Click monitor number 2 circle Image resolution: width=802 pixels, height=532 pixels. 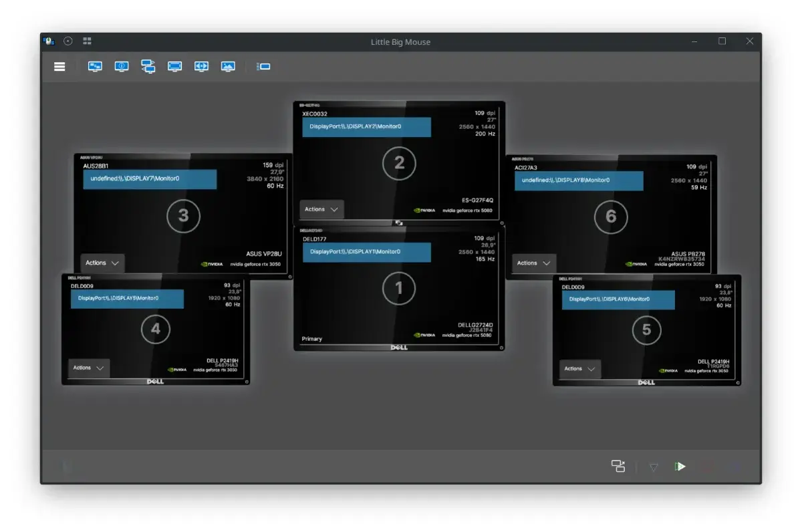pyautogui.click(x=399, y=163)
